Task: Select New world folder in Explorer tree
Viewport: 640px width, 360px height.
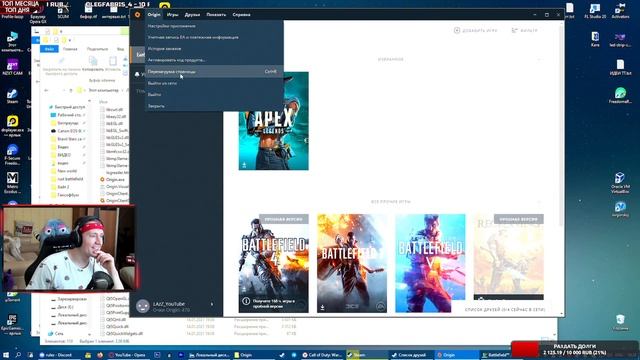Action: click(64, 171)
